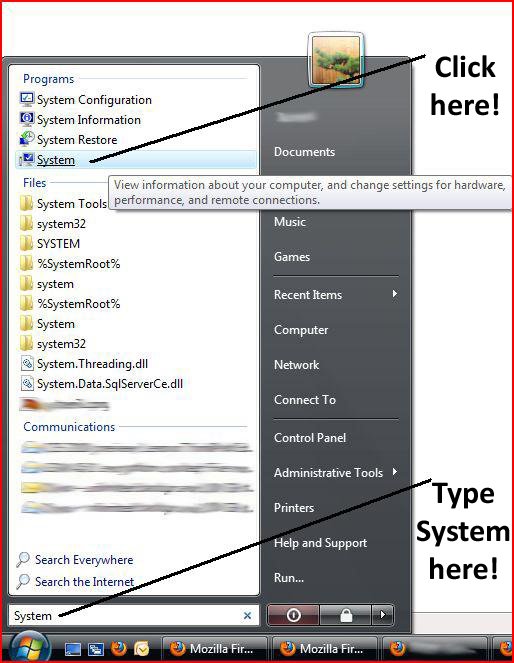Open the System Tools folder result
This screenshot has width=514, height=663.
click(x=63, y=203)
